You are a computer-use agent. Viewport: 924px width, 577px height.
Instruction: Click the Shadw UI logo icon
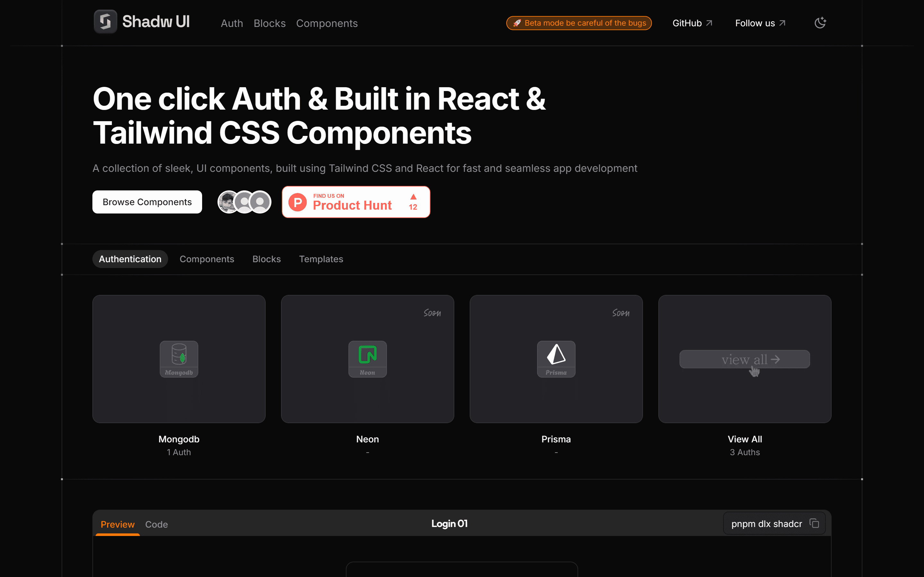[105, 22]
